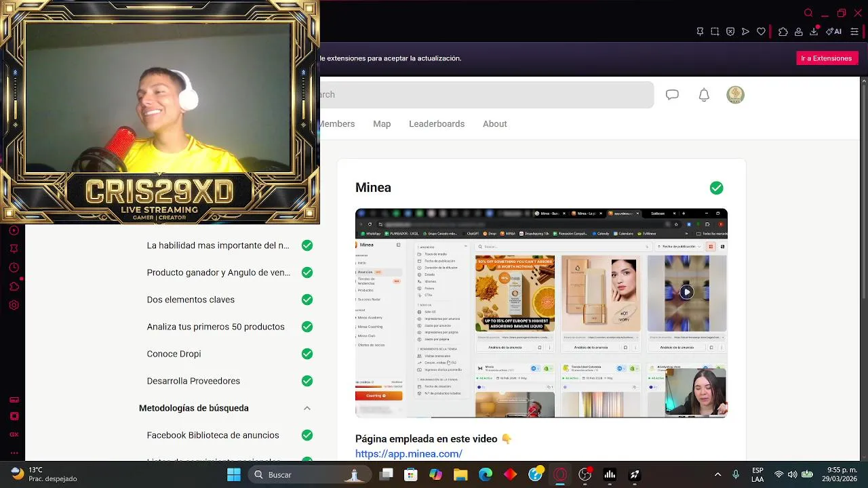This screenshot has height=488, width=868.
Task: Open settings gear icon in sidebar
Action: (x=14, y=305)
